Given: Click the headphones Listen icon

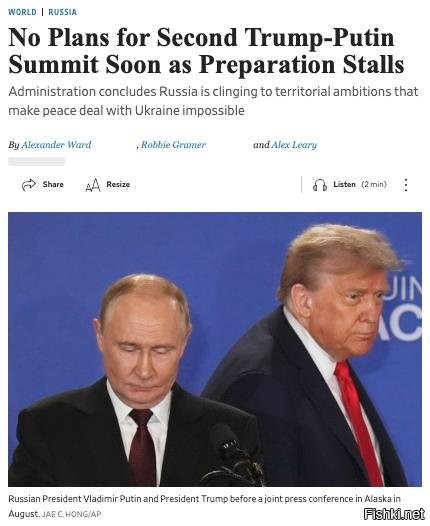Looking at the screenshot, I should pyautogui.click(x=320, y=185).
